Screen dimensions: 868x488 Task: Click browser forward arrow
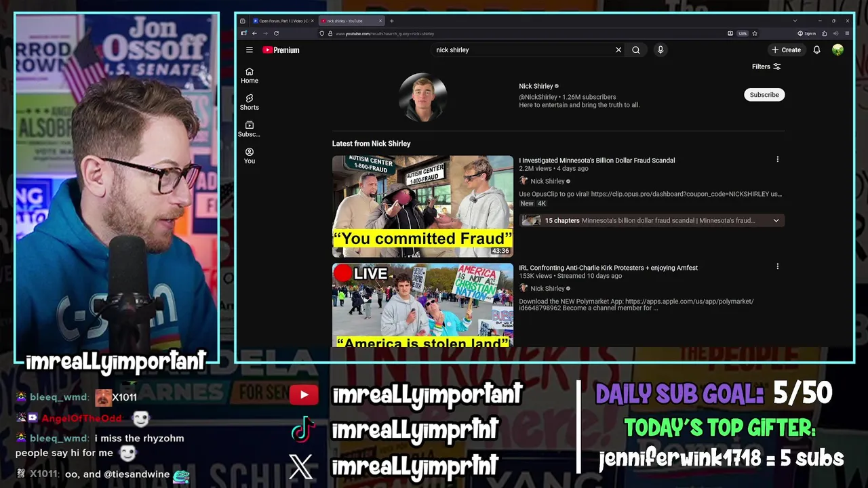click(x=265, y=33)
